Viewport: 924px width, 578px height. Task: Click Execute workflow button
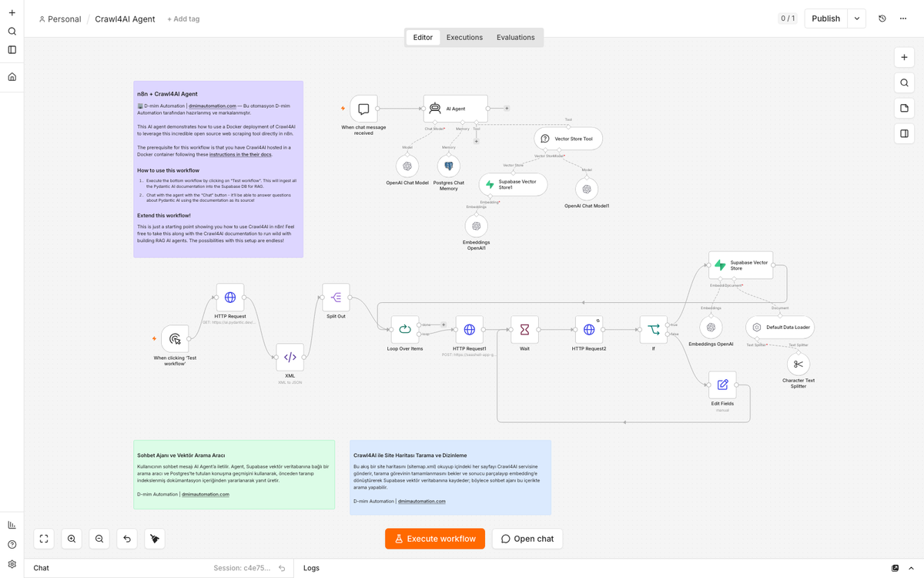click(x=435, y=539)
